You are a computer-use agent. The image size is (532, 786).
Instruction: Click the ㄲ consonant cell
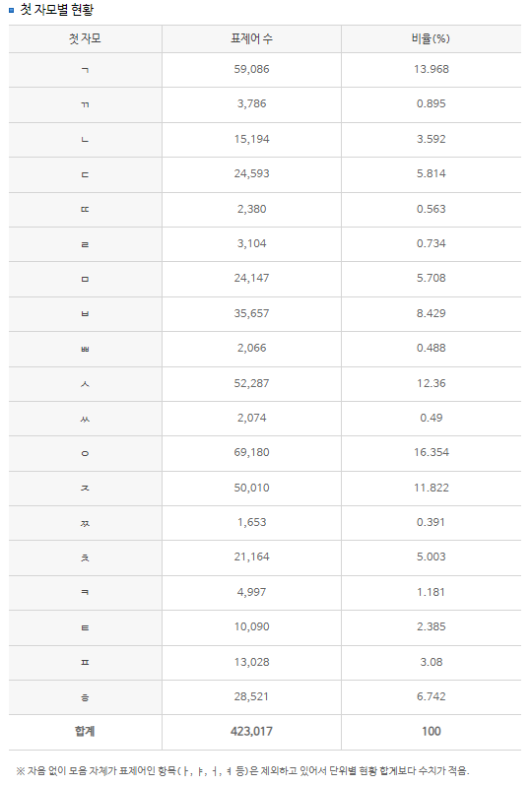tap(85, 104)
